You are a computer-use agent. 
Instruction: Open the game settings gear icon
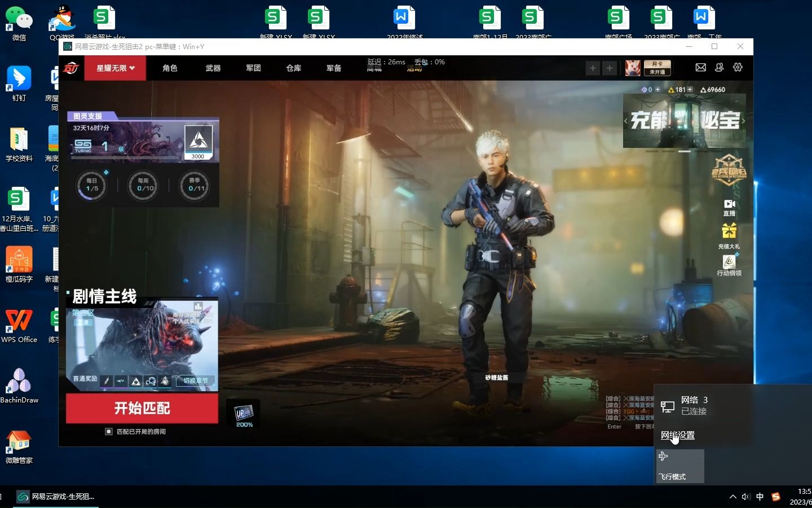coord(738,67)
